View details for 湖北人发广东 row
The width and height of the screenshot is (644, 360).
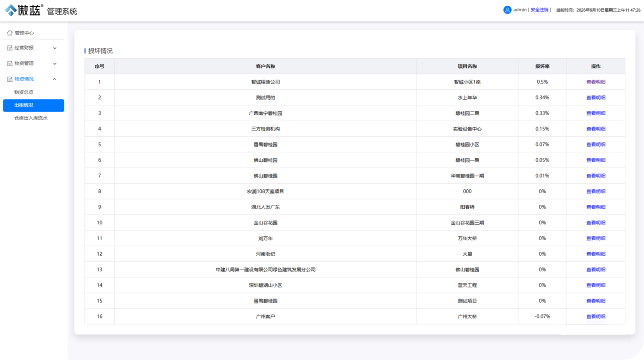(595, 207)
